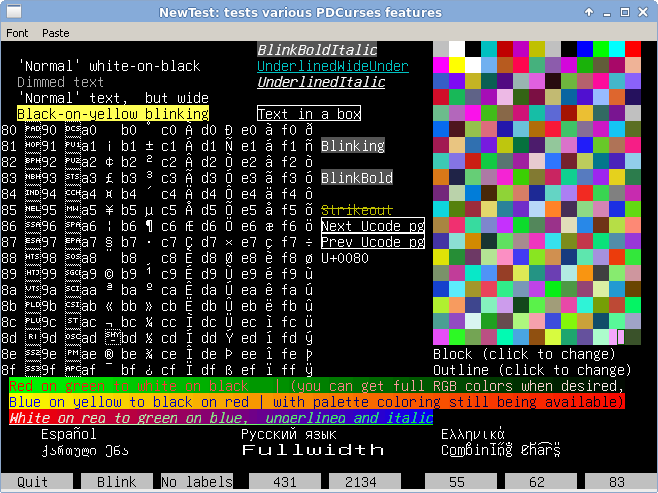Click the c6 Æ ligature cell
This screenshot has width=658, height=493.
coord(189,226)
